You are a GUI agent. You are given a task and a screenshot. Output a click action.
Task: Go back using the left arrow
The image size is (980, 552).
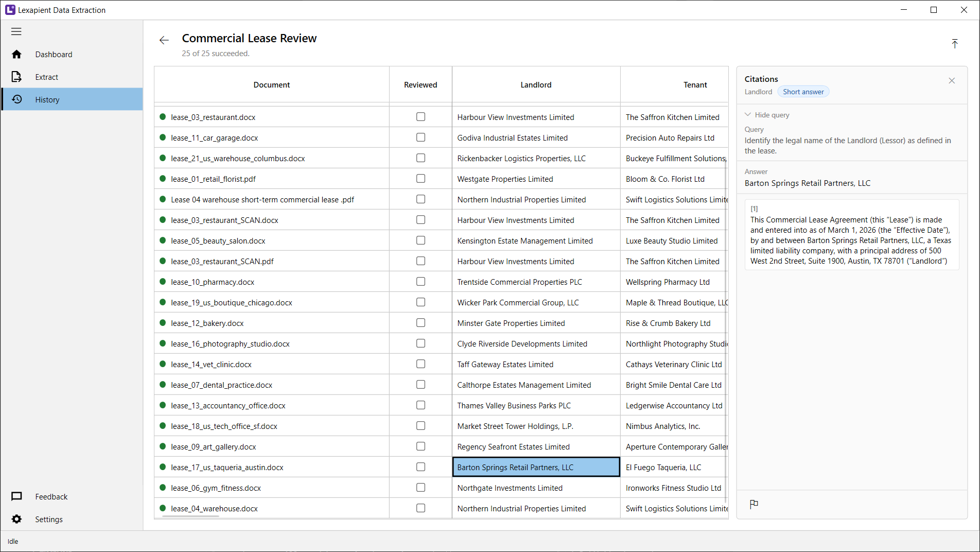coord(164,40)
